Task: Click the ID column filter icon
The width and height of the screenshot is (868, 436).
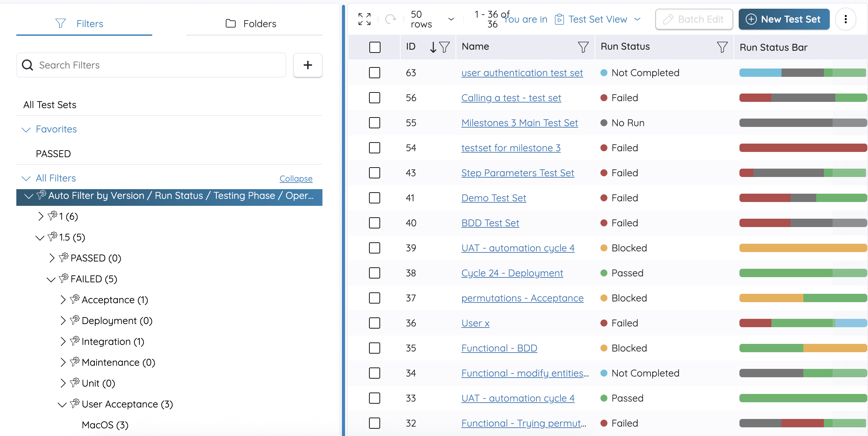Action: point(444,47)
